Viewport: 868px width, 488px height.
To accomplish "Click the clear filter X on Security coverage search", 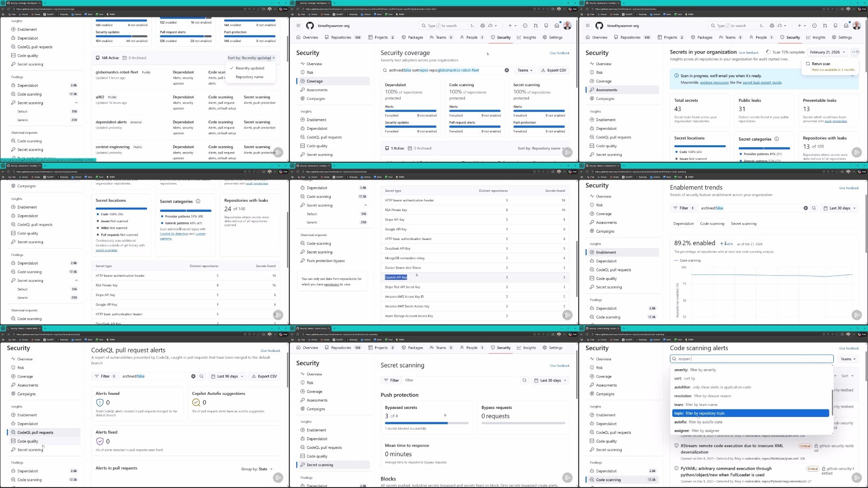I will point(506,70).
